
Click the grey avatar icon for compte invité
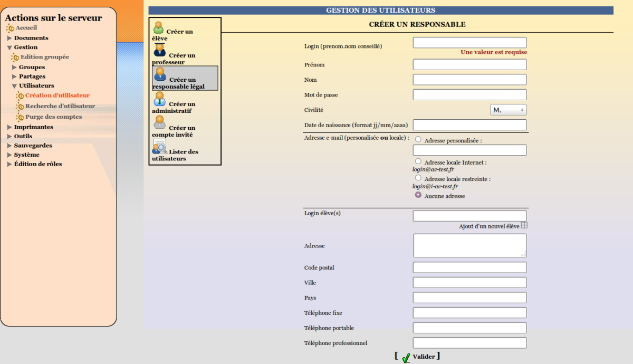(160, 123)
